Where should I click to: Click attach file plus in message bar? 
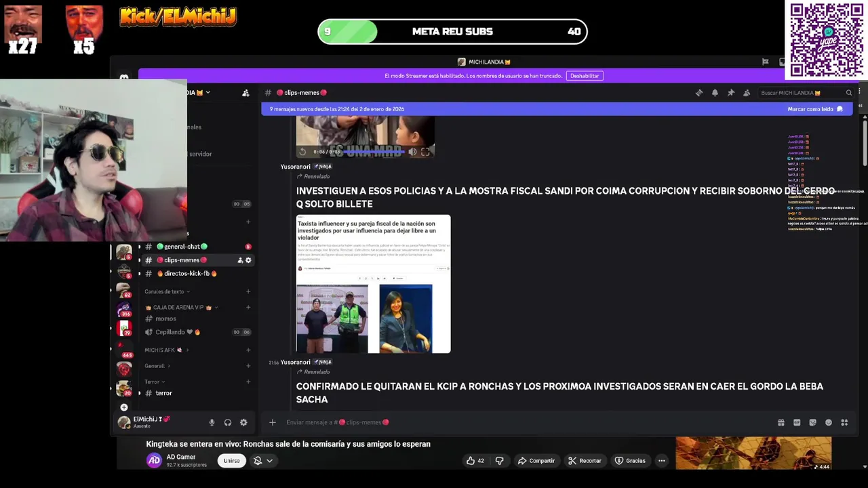coord(273,422)
